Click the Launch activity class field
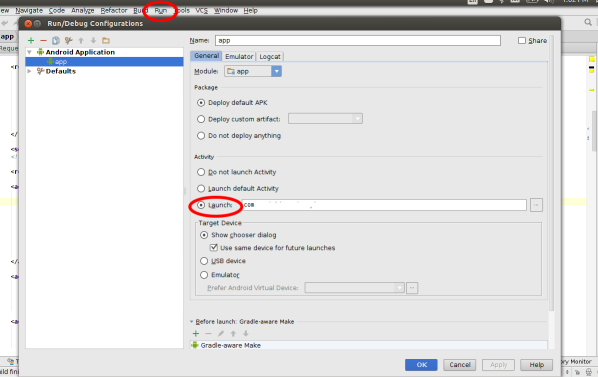 point(384,205)
